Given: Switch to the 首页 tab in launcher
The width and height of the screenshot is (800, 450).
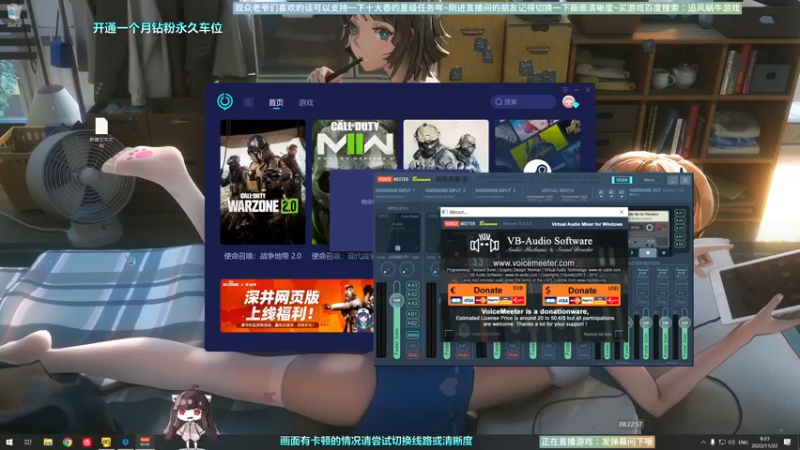Looking at the screenshot, I should point(276,103).
